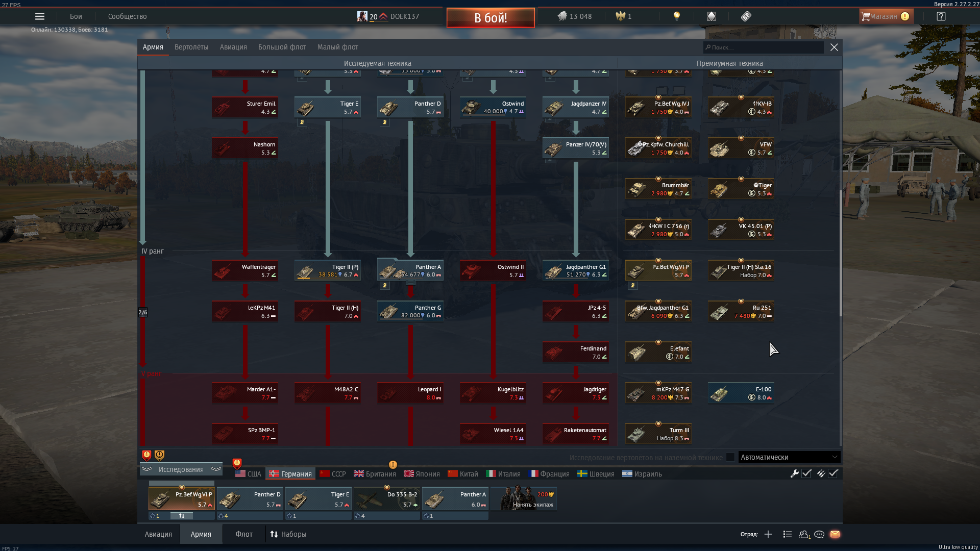Expand the Panther A vehicle group
The image size is (980, 551).
410,283
